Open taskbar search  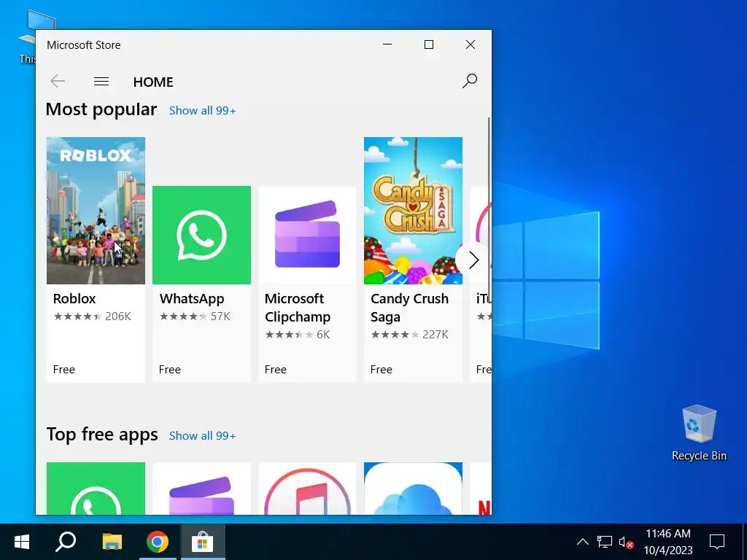(x=66, y=542)
